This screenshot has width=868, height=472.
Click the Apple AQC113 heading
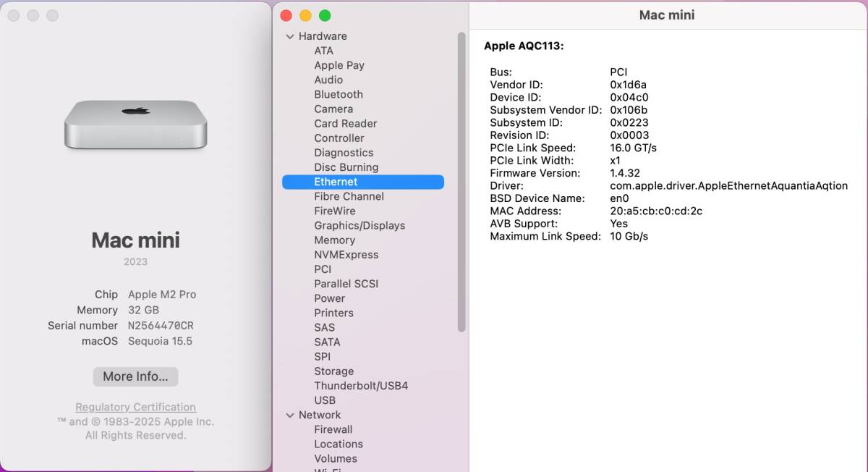point(524,46)
